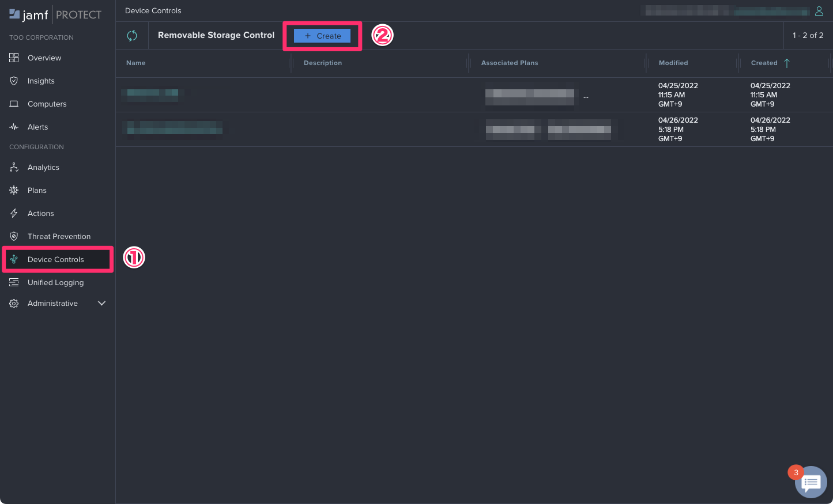Click the Insights shield icon
833x504 pixels.
pos(14,81)
